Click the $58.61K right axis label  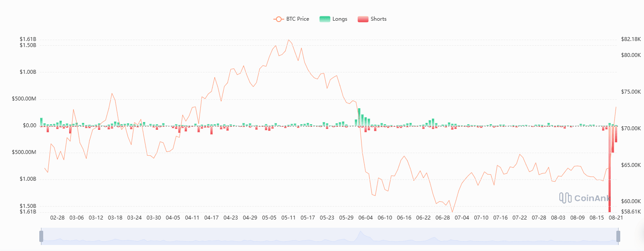[631, 212]
